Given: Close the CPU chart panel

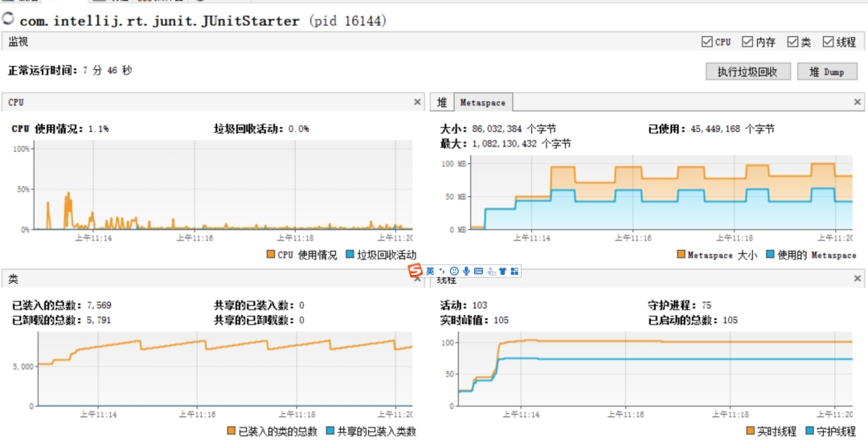Looking at the screenshot, I should [417, 102].
